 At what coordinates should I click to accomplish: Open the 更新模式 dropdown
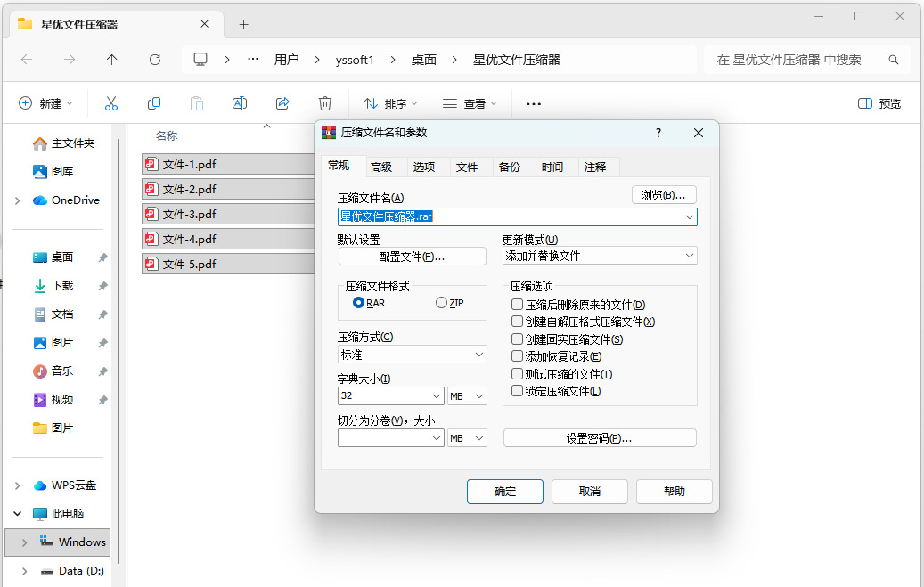600,256
